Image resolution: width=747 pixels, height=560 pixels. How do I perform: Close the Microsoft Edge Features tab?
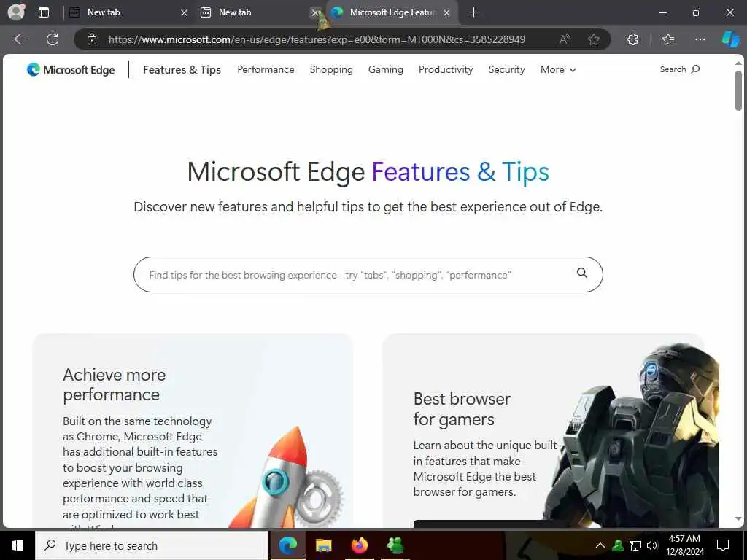tap(446, 13)
